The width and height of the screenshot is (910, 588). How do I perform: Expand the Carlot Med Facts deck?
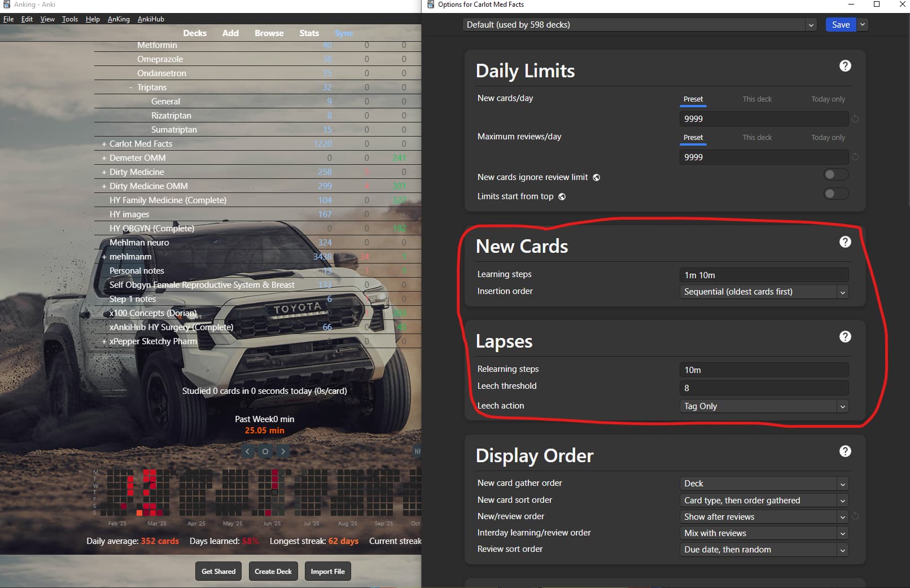[104, 144]
